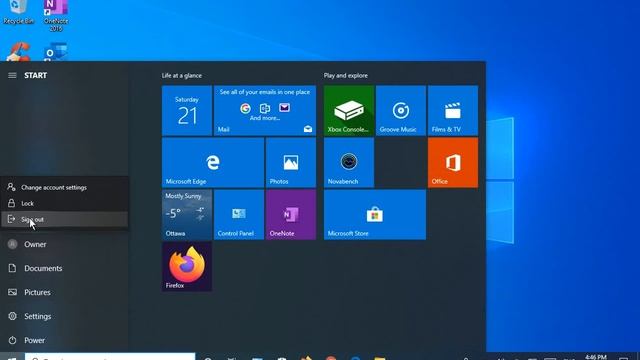
Task: Click the Life at a glance group header
Action: click(x=182, y=76)
